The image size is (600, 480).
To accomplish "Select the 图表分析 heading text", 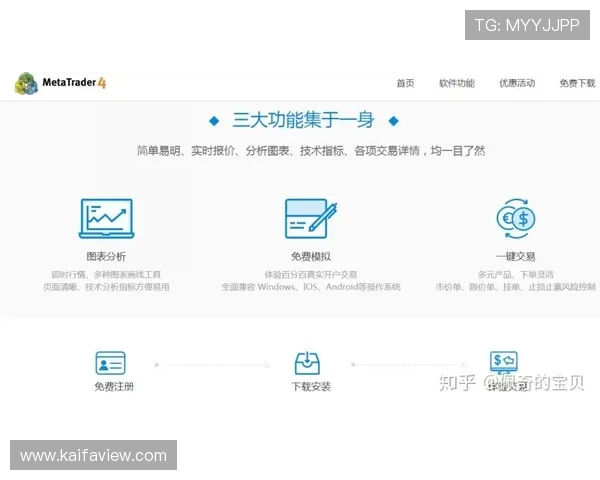I will point(106,256).
